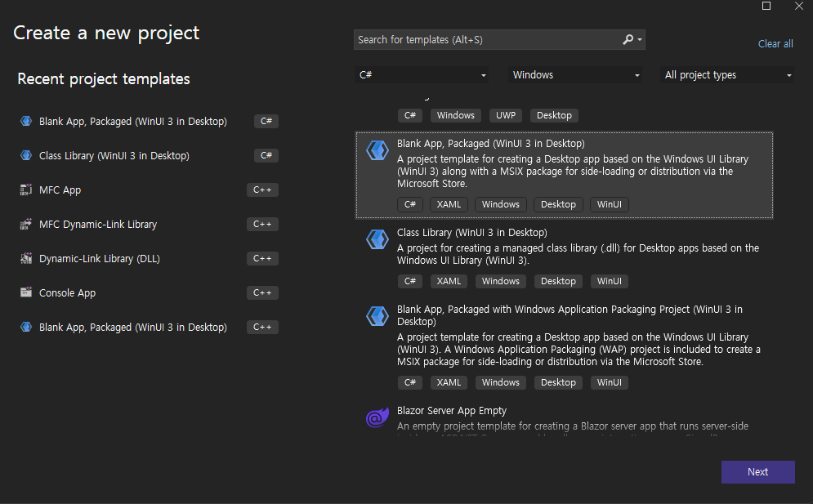Click WinUI tag of Class Library list entry
The width and height of the screenshot is (813, 504).
coord(609,281)
